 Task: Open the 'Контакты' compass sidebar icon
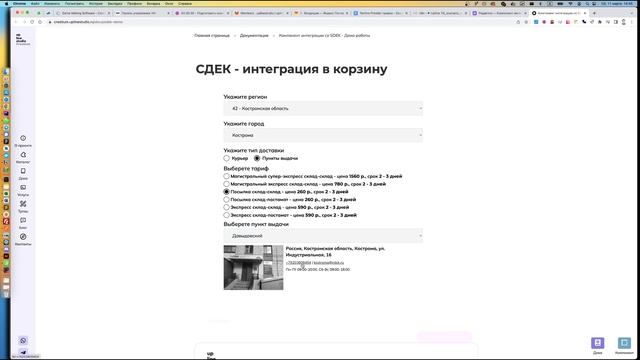pyautogui.click(x=23, y=237)
